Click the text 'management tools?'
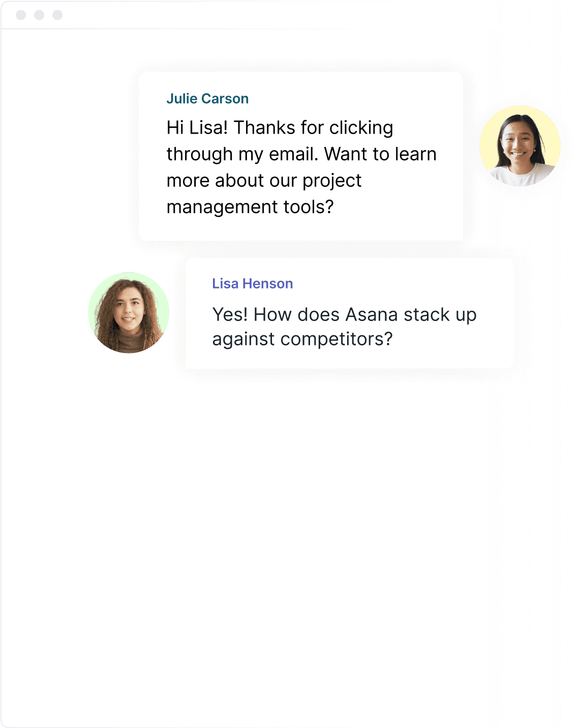582x728 pixels. (x=250, y=207)
